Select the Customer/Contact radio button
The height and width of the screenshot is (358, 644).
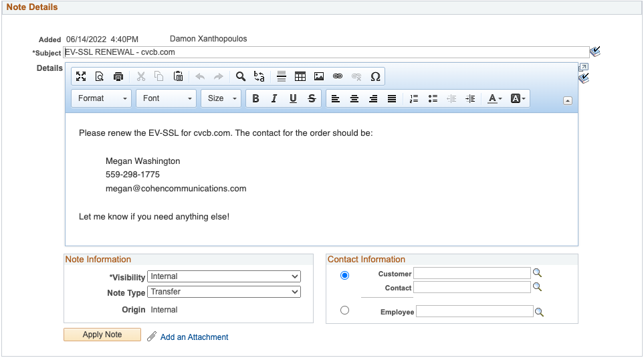point(344,275)
